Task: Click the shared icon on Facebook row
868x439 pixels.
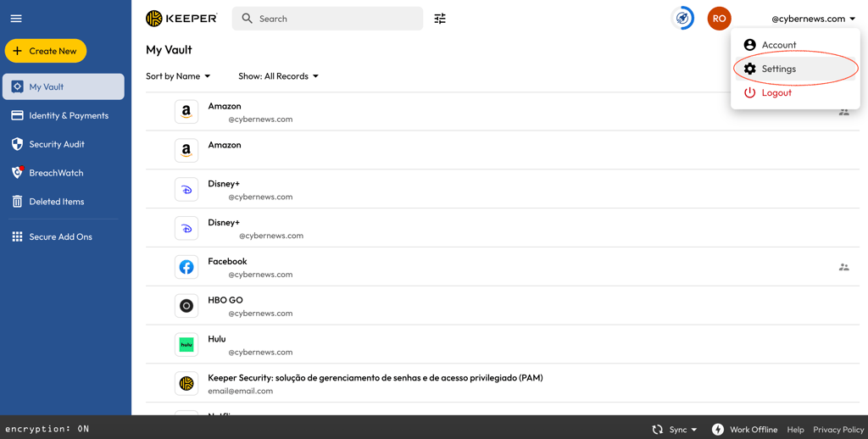Action: pyautogui.click(x=843, y=267)
